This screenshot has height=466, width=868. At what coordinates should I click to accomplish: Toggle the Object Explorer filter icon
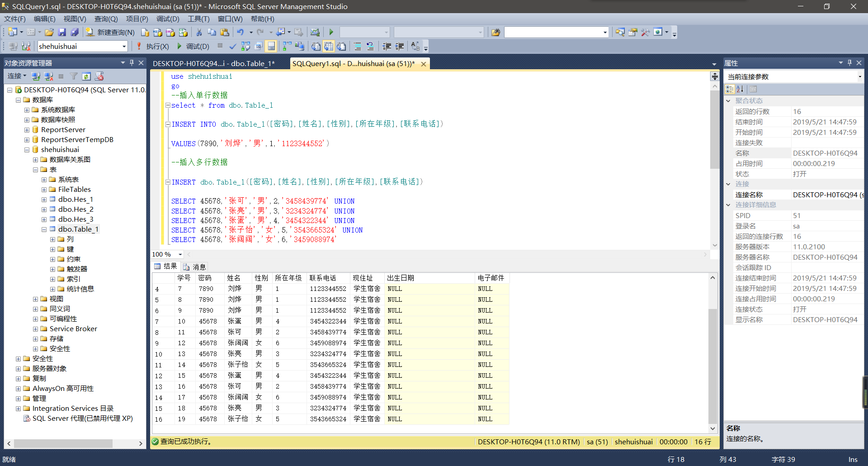coord(74,76)
